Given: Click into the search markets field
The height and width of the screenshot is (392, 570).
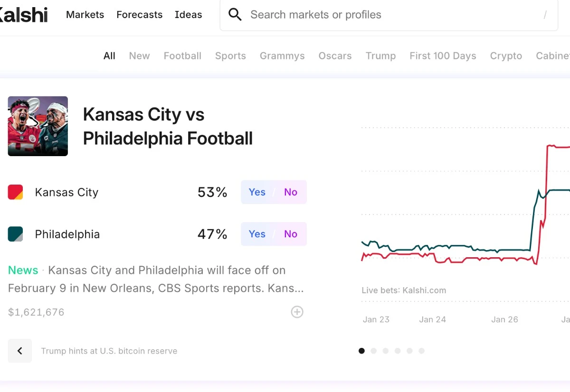Looking at the screenshot, I should (x=389, y=15).
